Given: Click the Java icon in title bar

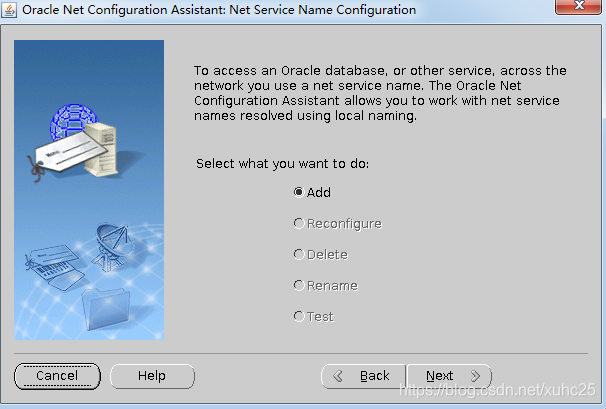Looking at the screenshot, I should (9, 10).
